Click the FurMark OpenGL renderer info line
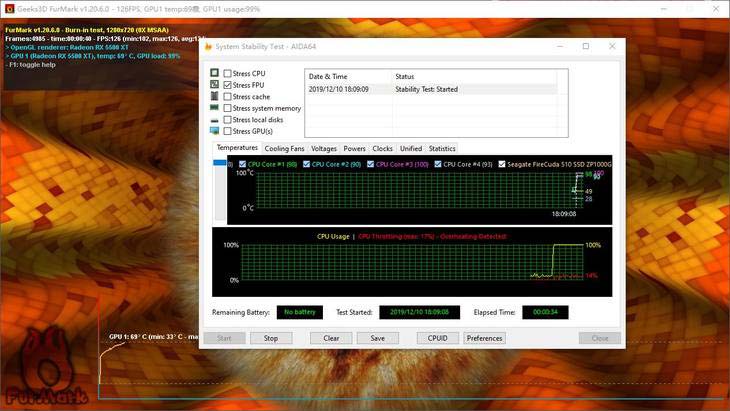Viewport: 730px width, 411px height. click(67, 47)
